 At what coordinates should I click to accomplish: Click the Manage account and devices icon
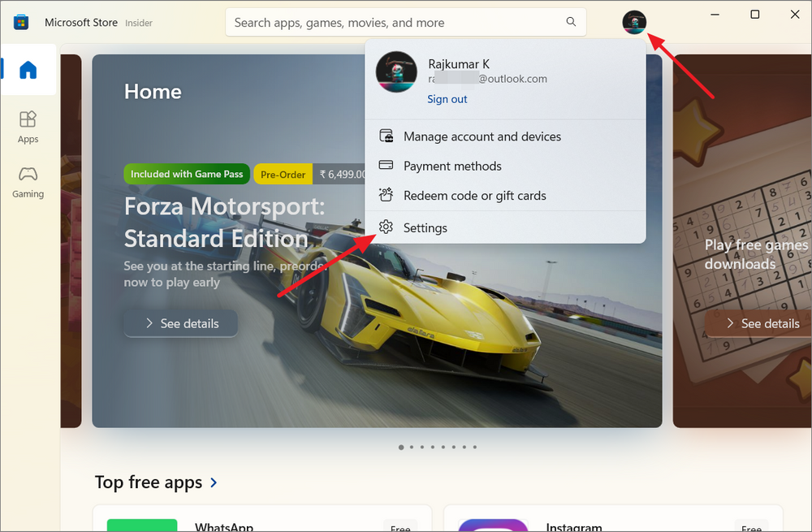[x=386, y=136]
